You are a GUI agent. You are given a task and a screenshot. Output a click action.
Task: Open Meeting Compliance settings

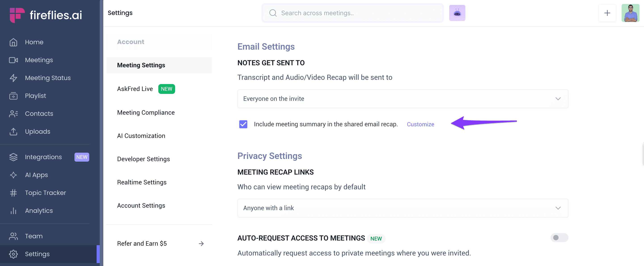146,112
